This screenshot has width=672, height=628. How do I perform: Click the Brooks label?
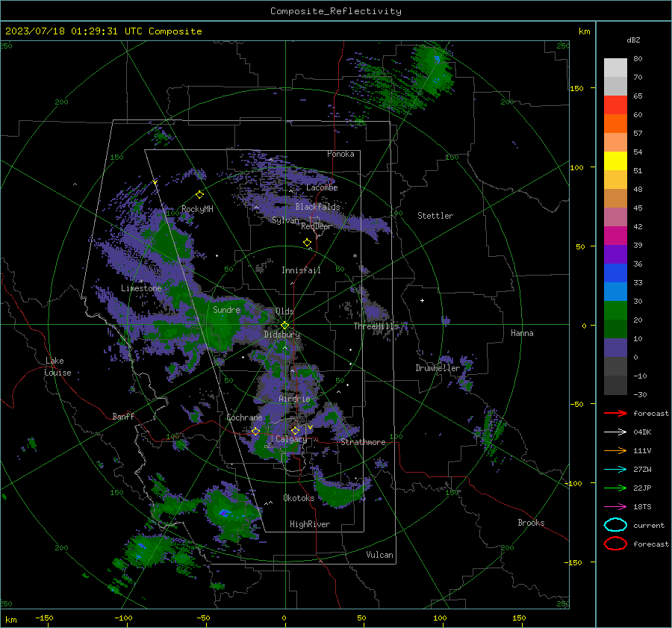pos(531,523)
